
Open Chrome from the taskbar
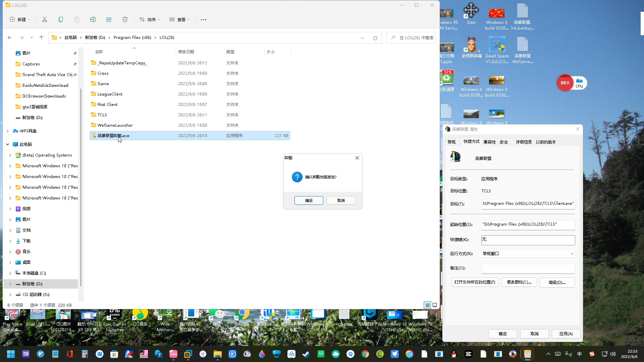(x=365, y=354)
